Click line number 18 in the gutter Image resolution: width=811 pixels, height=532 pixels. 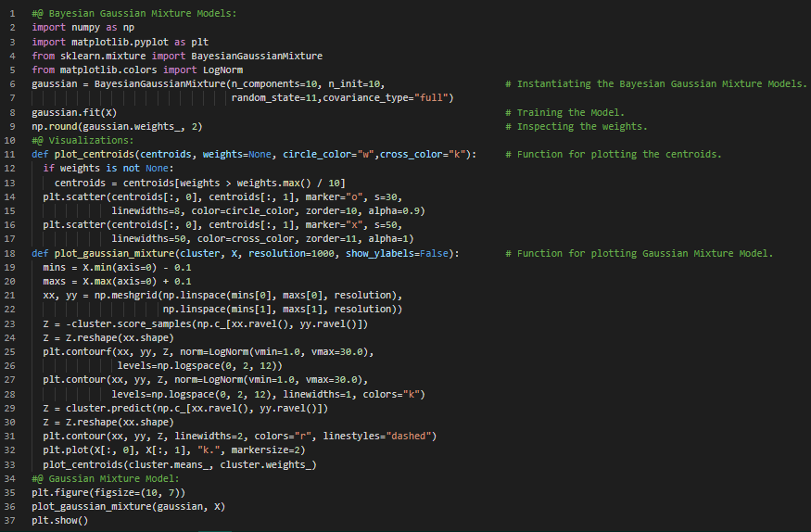(10, 253)
